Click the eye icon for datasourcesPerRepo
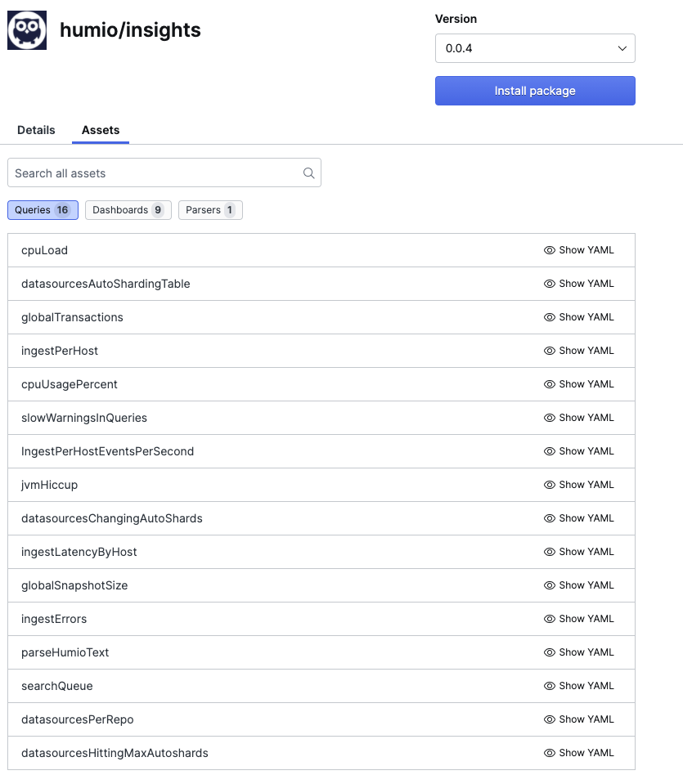The width and height of the screenshot is (683, 784). (x=550, y=719)
